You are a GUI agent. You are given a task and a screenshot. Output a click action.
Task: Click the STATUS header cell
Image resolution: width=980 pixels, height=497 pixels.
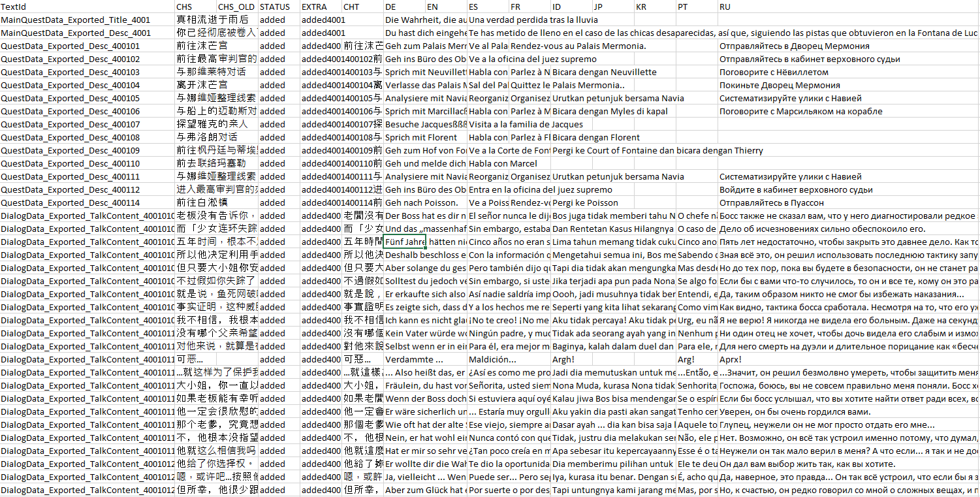(x=279, y=7)
